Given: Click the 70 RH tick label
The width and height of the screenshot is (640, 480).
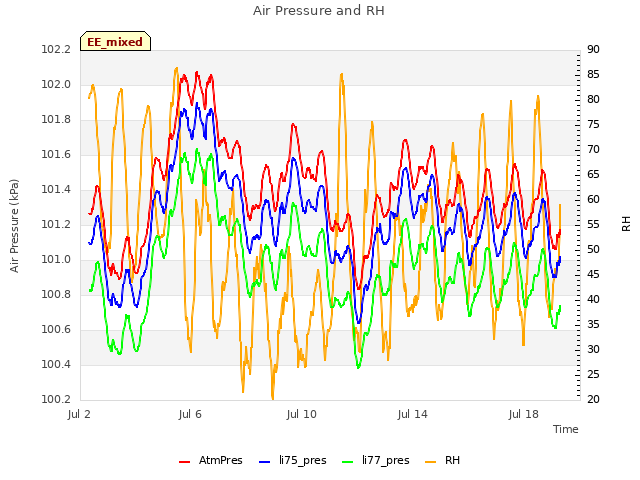Looking at the screenshot, I should [593, 150].
